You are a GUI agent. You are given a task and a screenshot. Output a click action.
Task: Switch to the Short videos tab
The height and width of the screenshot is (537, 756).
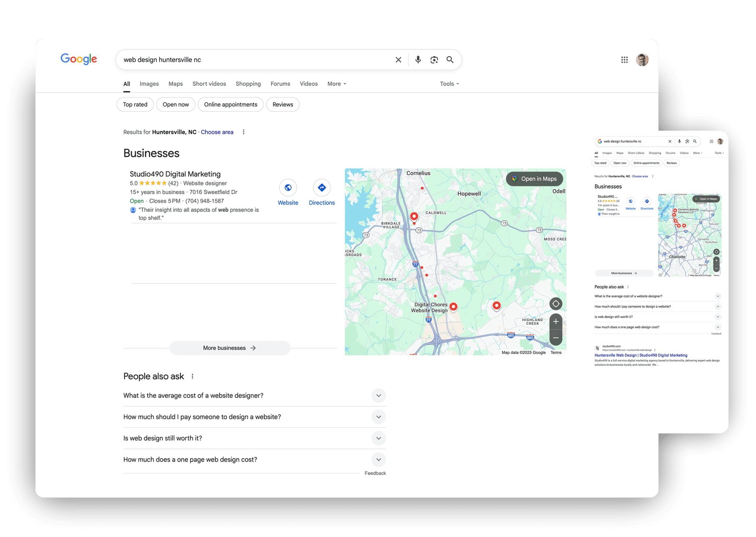[x=209, y=84]
